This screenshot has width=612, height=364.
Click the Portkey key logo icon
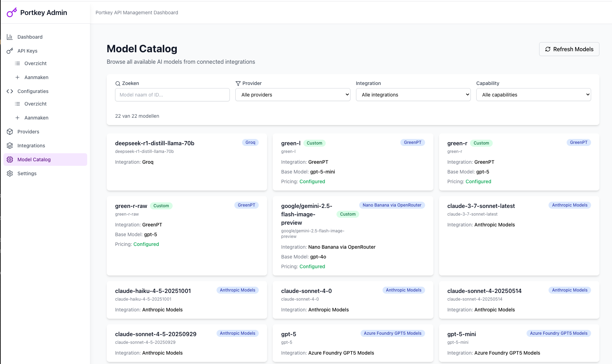[x=12, y=13]
